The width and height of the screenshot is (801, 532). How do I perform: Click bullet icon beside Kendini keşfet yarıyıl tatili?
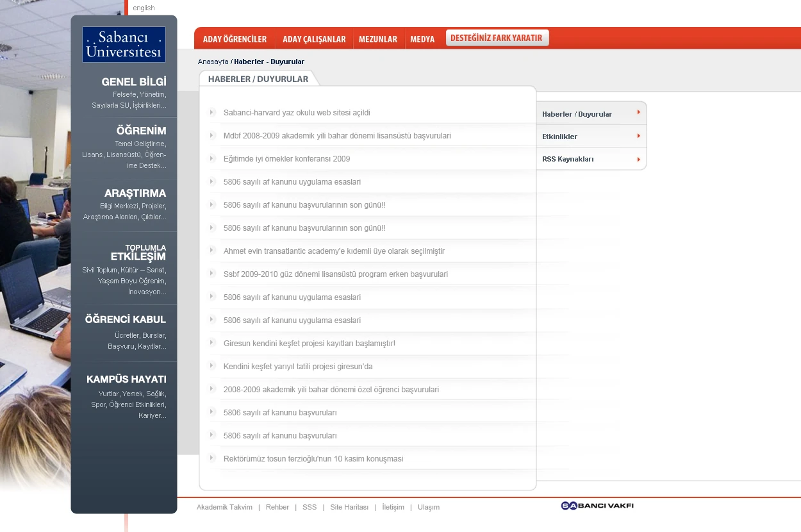coord(212,366)
